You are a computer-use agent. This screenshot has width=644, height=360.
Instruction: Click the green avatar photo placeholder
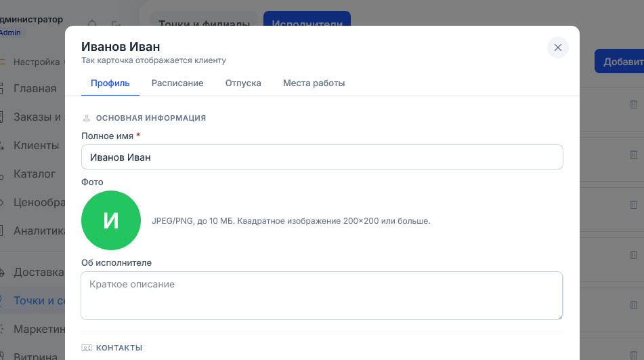pyautogui.click(x=111, y=220)
